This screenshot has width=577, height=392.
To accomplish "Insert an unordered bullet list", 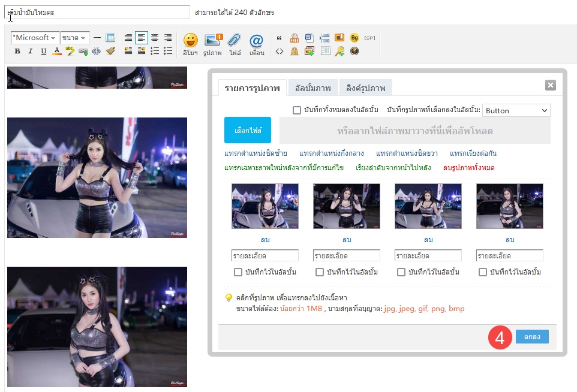I will 168,52.
